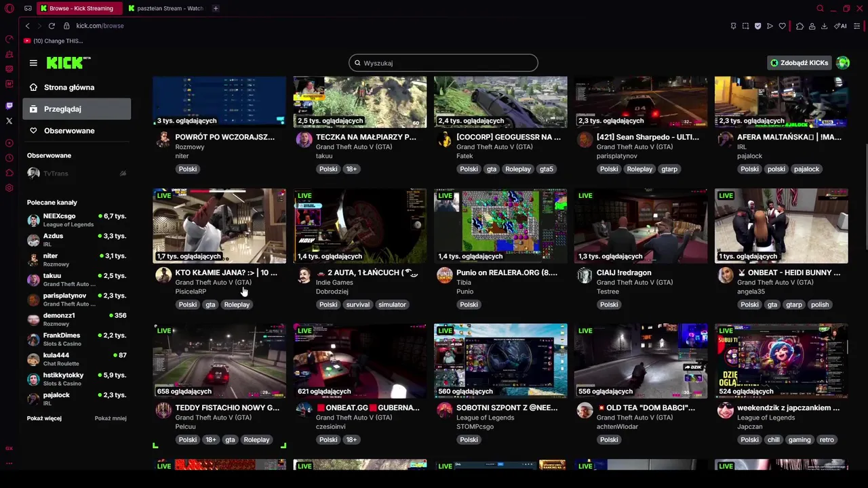Viewport: 868px width, 488px height.
Task: Click the Tibia category link
Action: coord(463,283)
